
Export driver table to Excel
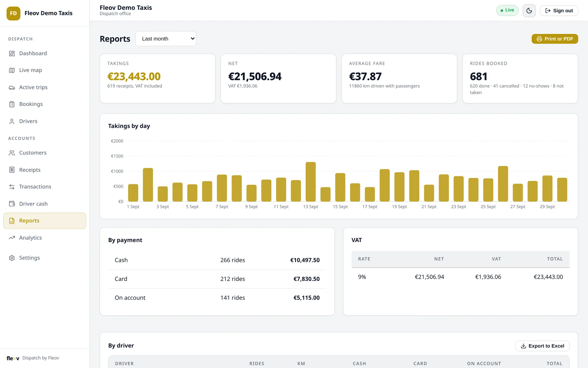[542, 346]
